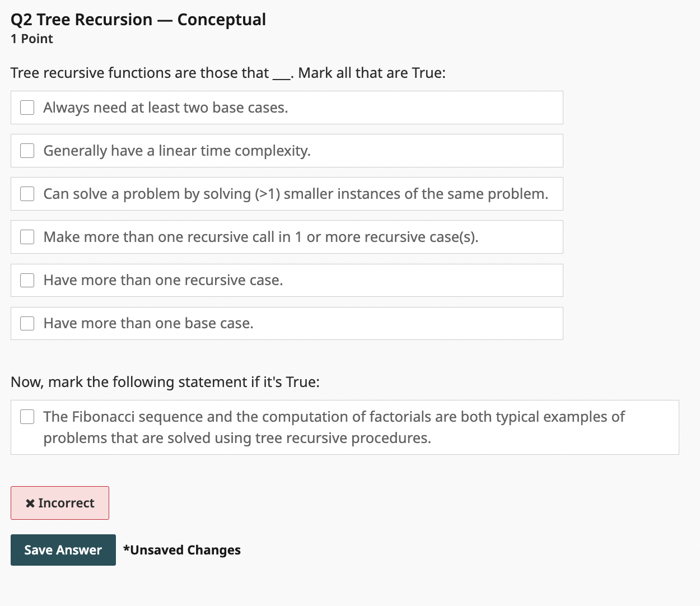The width and height of the screenshot is (700, 606).
Task: Click the Save Answer button
Action: pos(63,550)
